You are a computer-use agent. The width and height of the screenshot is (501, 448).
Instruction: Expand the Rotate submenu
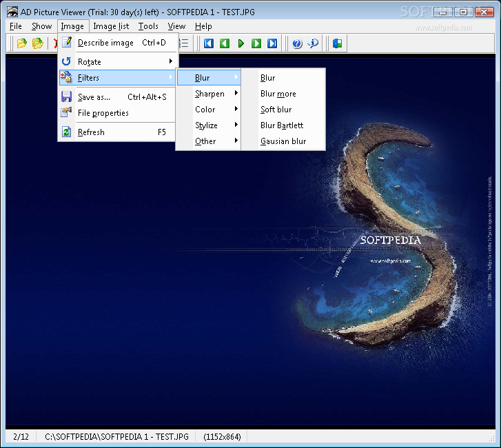118,61
